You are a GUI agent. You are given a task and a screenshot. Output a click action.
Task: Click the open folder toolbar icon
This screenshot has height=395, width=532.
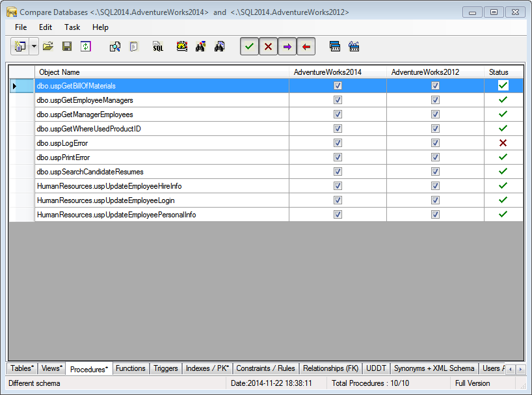(48, 46)
